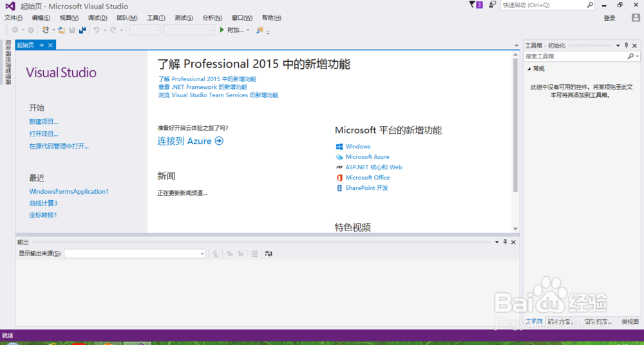Collapse the 常规 group in Toolbox
The height and width of the screenshot is (345, 644).
click(x=529, y=69)
